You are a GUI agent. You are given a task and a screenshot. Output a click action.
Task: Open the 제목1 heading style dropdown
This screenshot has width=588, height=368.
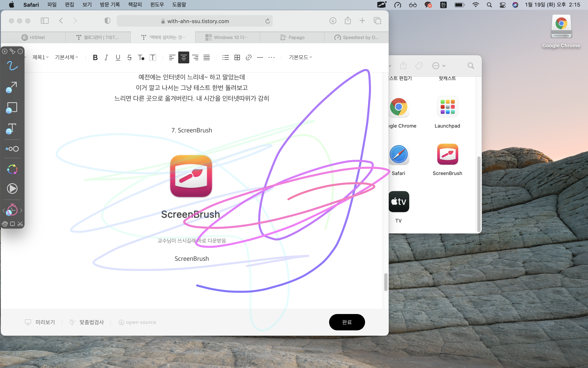(41, 57)
